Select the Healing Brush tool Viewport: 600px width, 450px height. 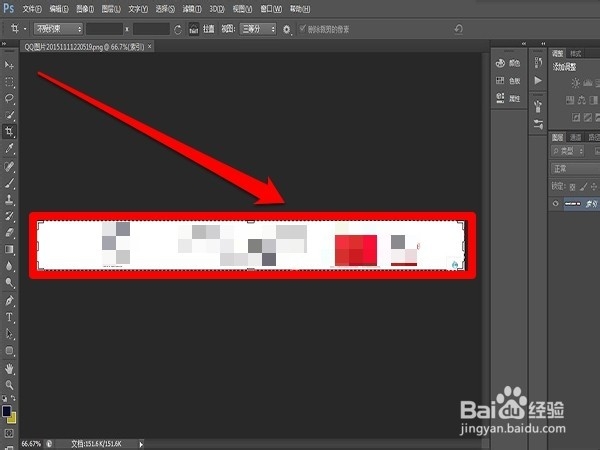9,166
